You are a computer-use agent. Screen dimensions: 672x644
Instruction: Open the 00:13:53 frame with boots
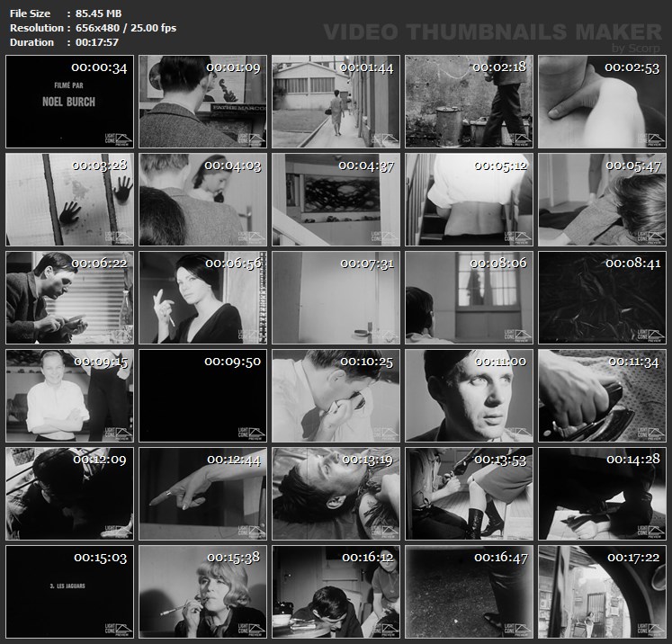pyautogui.click(x=470, y=494)
